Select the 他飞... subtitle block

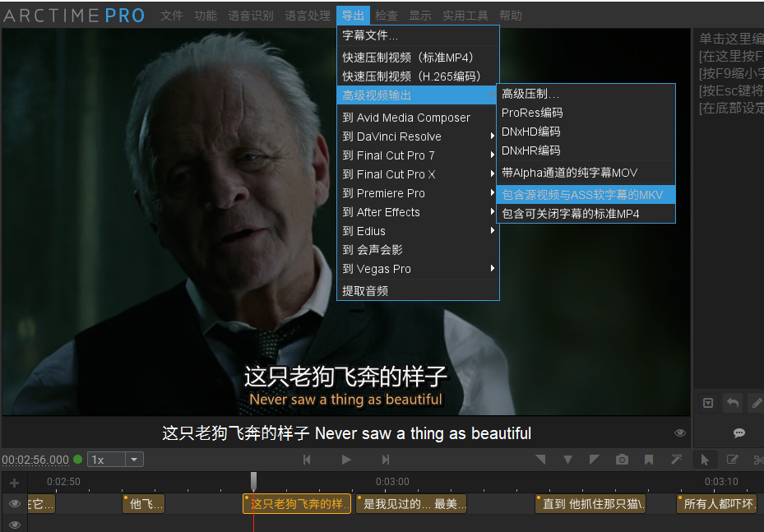(x=143, y=504)
